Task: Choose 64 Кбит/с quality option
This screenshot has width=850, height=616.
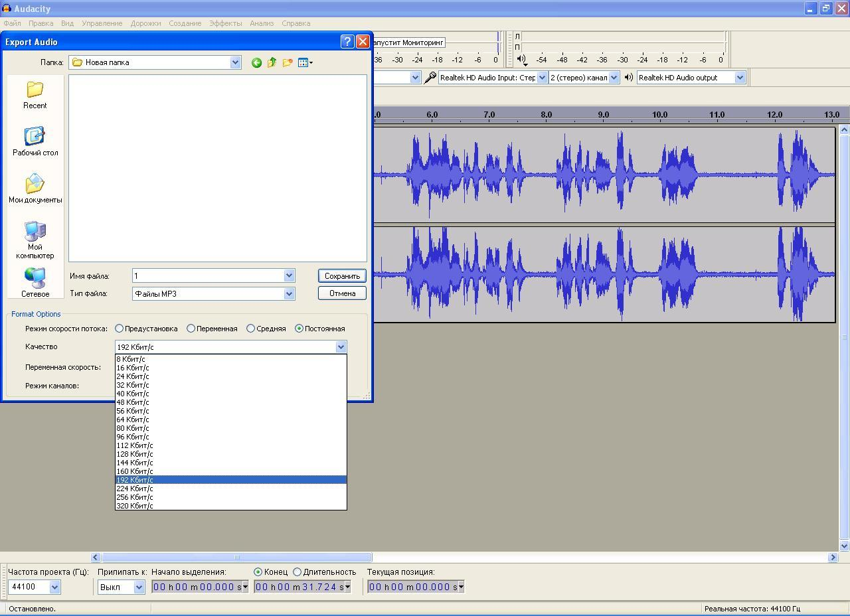Action: click(231, 420)
